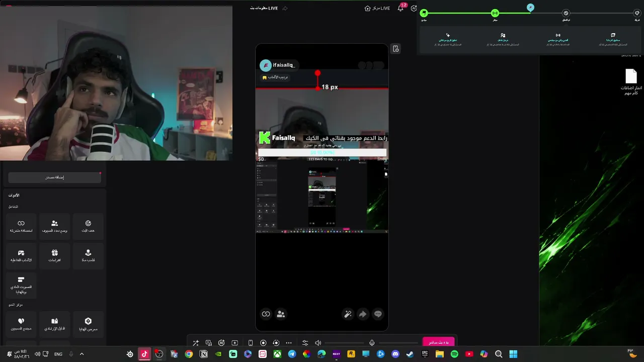644x362 pixels.
Task: Open the sparkle-icon task card in rewards panel
Action: (x=448, y=40)
